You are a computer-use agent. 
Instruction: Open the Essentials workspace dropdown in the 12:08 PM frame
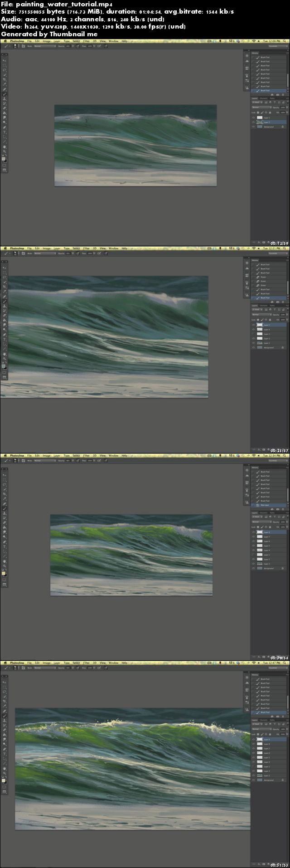(278, 46)
